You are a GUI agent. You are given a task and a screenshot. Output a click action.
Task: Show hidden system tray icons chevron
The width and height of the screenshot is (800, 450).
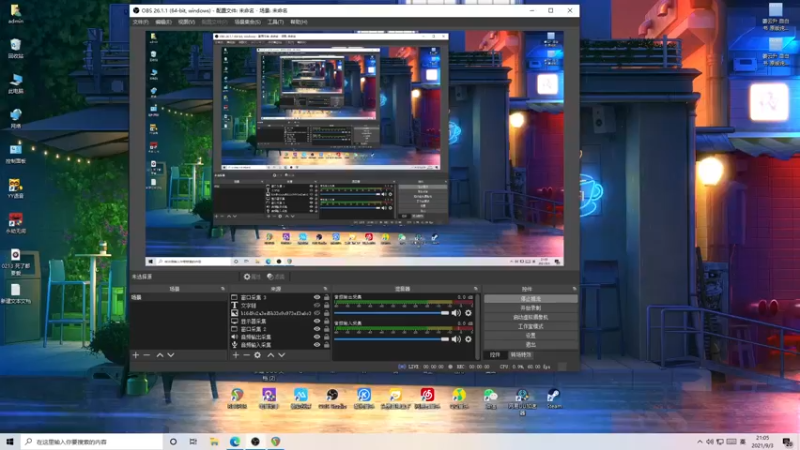699,441
